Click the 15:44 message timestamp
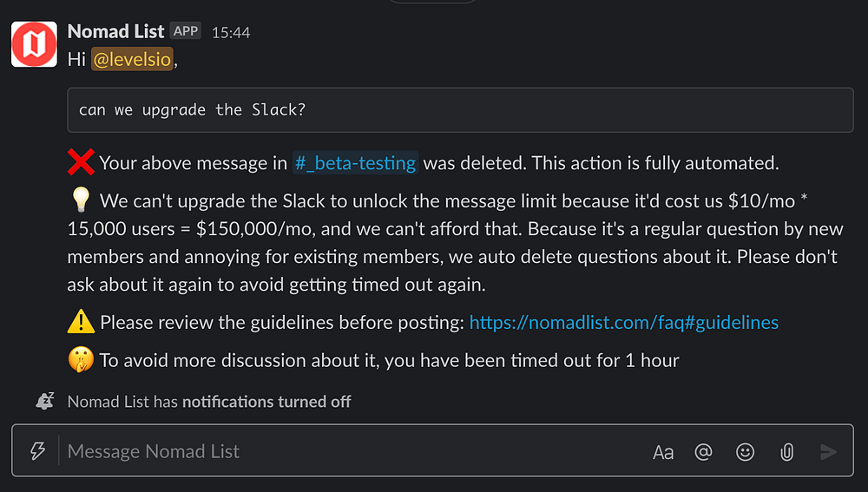Viewport: 868px width, 492px height. (231, 32)
